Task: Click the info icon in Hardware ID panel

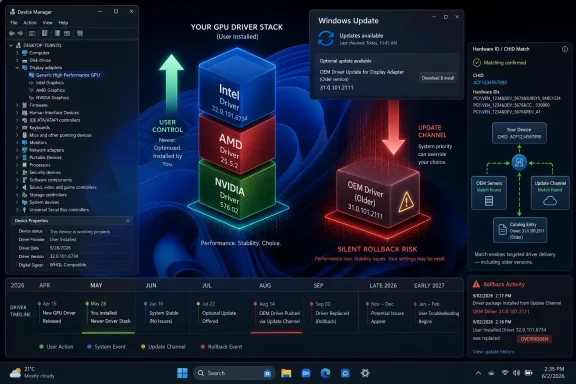Action: pos(565,49)
